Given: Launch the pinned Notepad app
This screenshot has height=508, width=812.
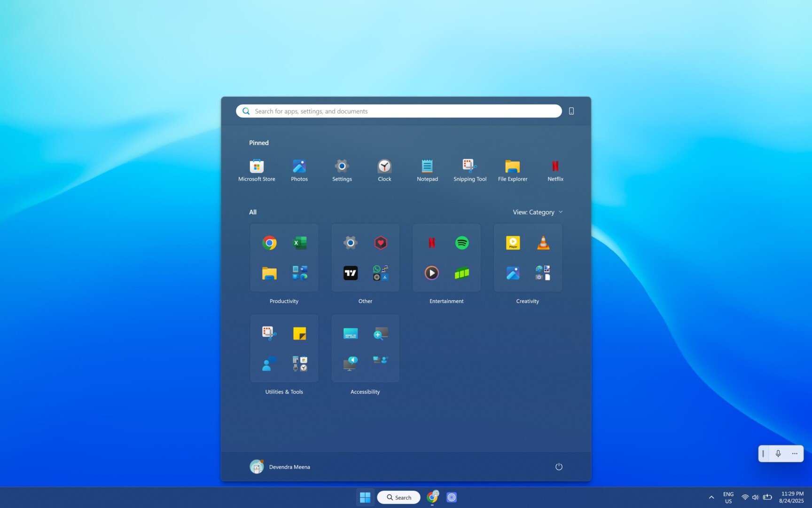Looking at the screenshot, I should (x=427, y=170).
